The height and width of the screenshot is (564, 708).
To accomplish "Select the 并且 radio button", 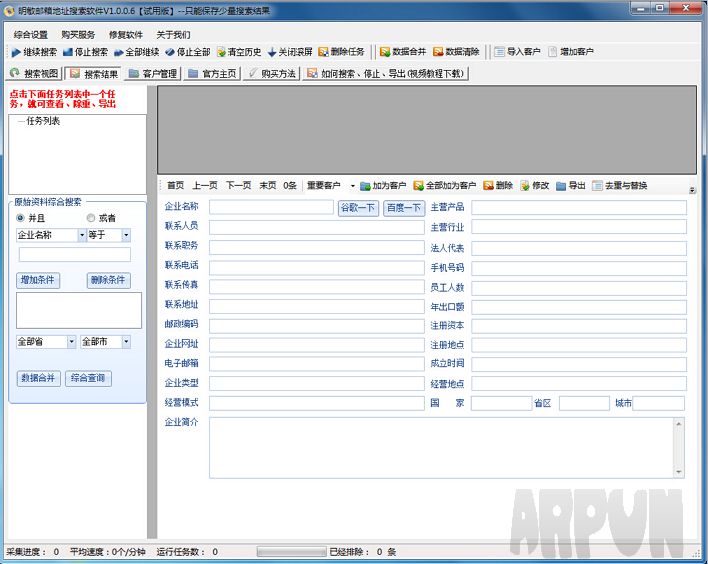I will coord(21,218).
